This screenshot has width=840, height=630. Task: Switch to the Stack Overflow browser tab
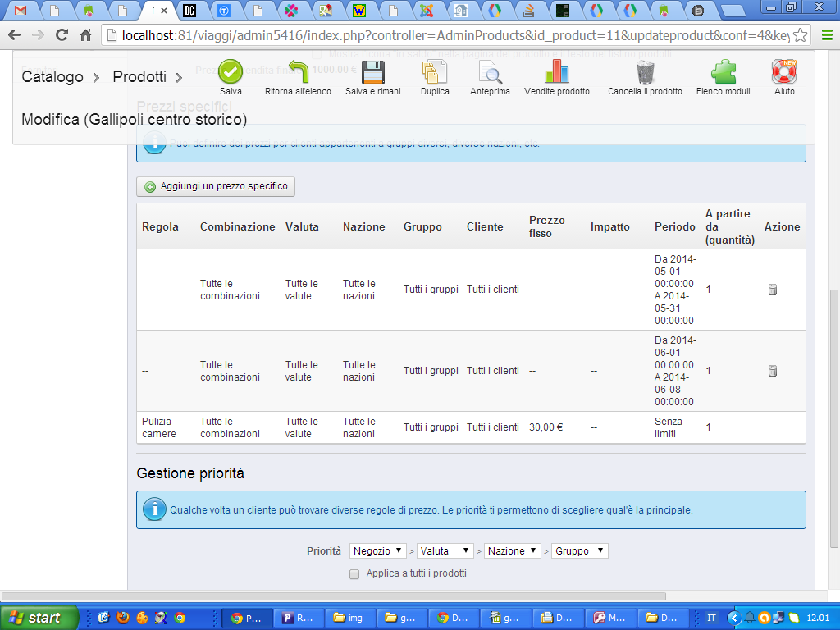[527, 10]
